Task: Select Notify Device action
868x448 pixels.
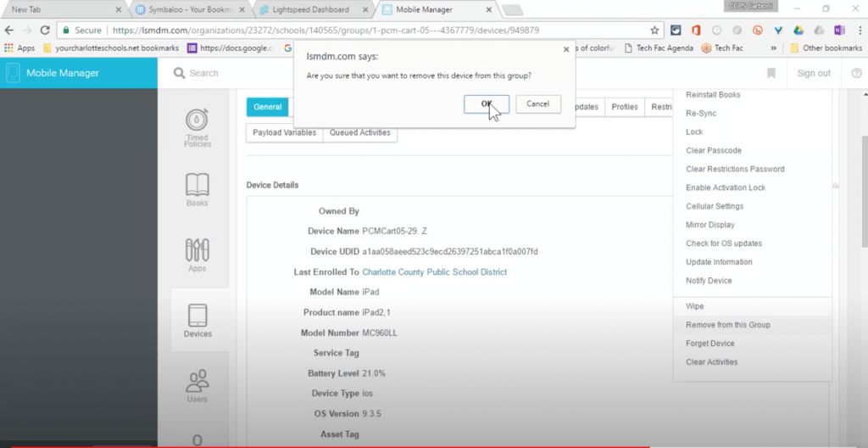Action: [x=709, y=281]
